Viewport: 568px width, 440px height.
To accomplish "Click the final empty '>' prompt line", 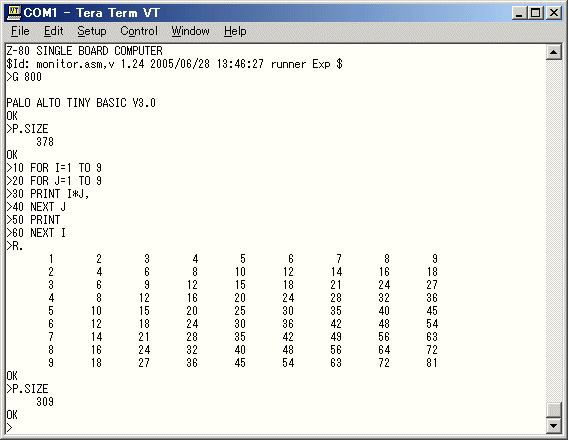I will pyautogui.click(x=9, y=428).
